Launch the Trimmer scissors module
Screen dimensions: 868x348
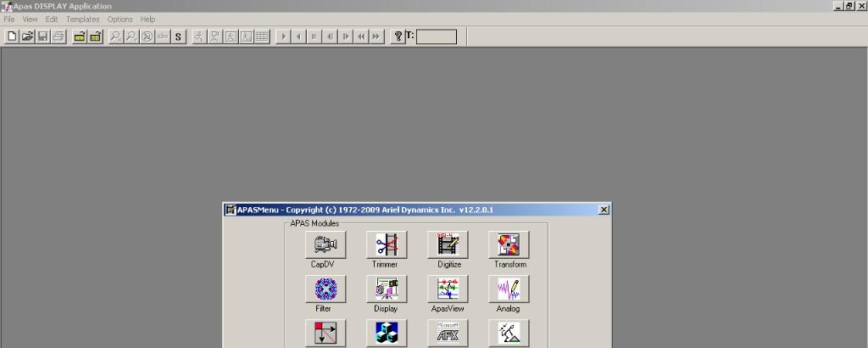(387, 244)
